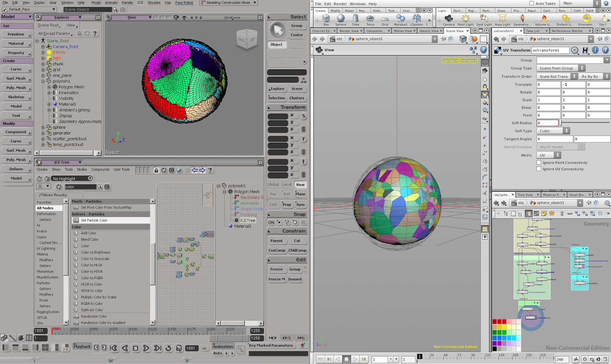This screenshot has height=364, width=611.
Task: Open Soft Type Cubic dropdown
Action: coord(553,131)
